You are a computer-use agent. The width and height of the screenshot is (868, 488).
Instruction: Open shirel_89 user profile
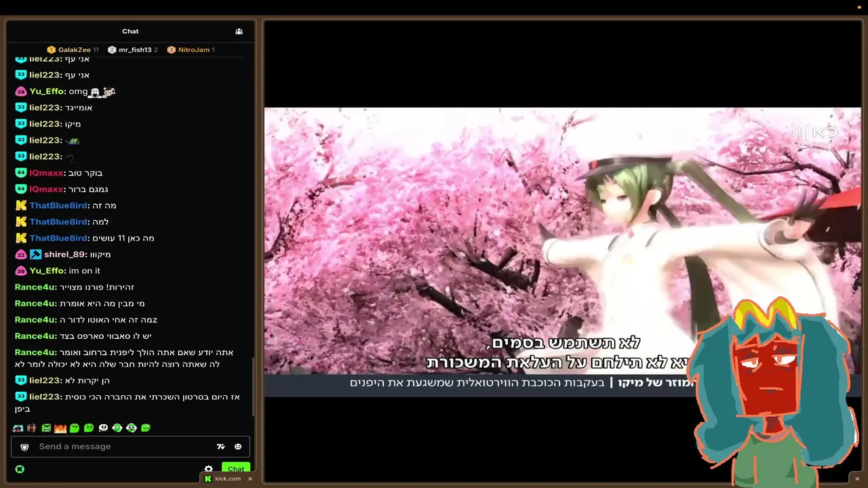point(64,254)
